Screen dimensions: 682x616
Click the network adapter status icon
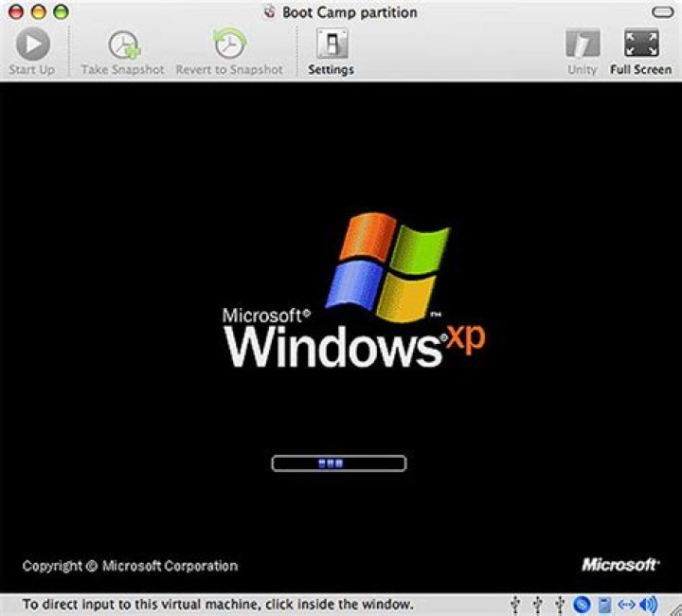(627, 605)
